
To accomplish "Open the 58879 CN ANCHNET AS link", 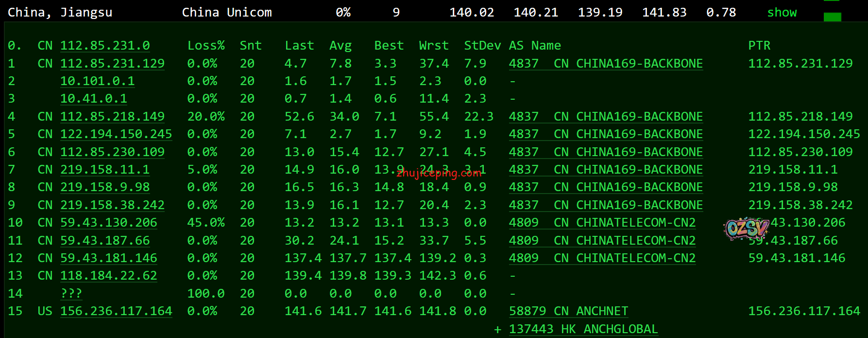I will 568,311.
